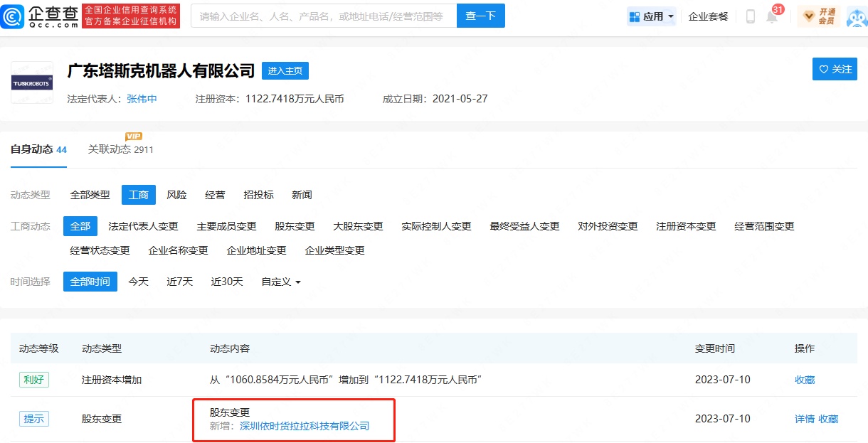The image size is (868, 443).
Task: Select the 今天 time filter
Action: click(x=138, y=282)
